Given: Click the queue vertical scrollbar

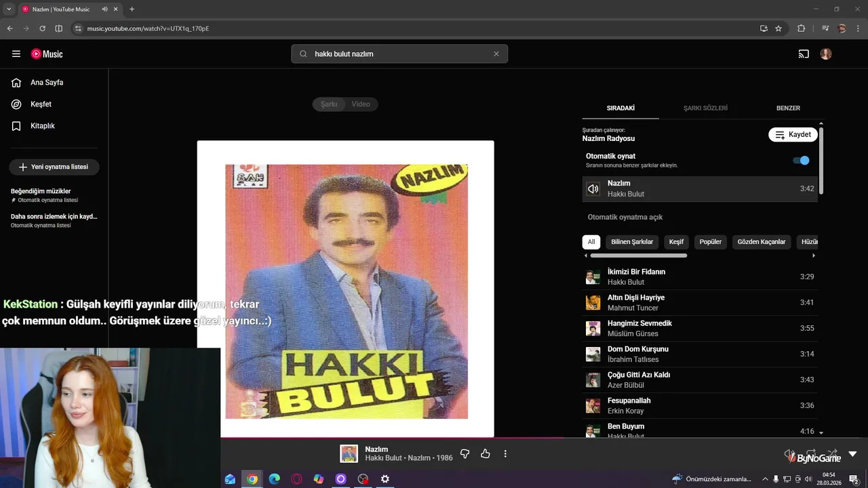Looking at the screenshot, I should 821,161.
